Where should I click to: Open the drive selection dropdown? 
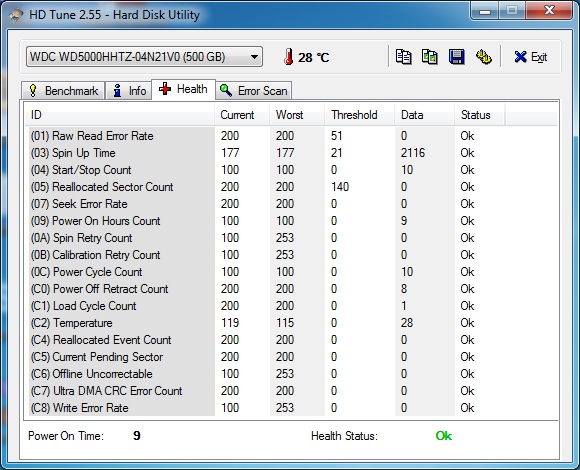[x=144, y=57]
